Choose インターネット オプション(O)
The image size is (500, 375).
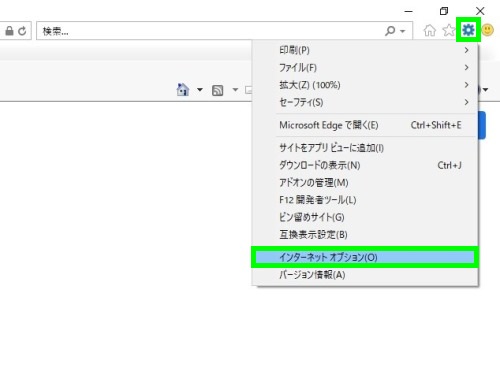pos(365,257)
